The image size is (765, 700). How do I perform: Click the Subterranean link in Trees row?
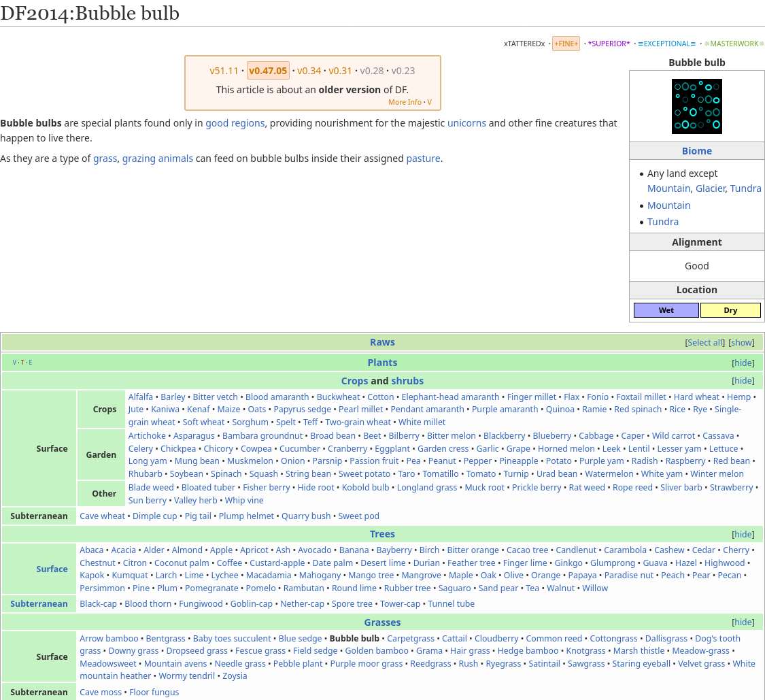tap(39, 604)
